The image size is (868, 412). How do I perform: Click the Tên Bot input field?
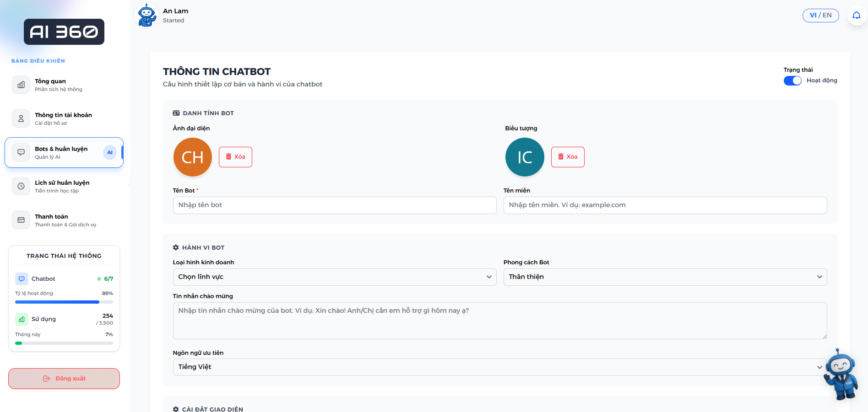tap(334, 205)
